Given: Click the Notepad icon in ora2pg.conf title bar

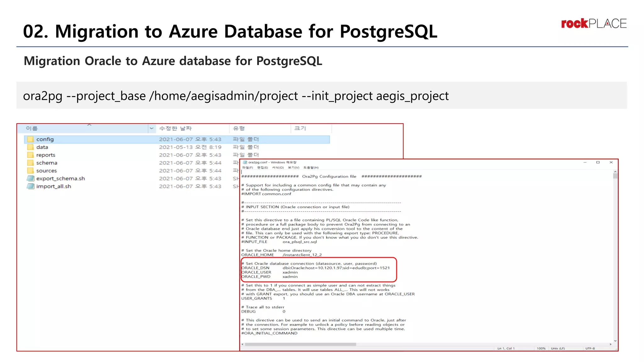Looking at the screenshot, I should (x=245, y=162).
